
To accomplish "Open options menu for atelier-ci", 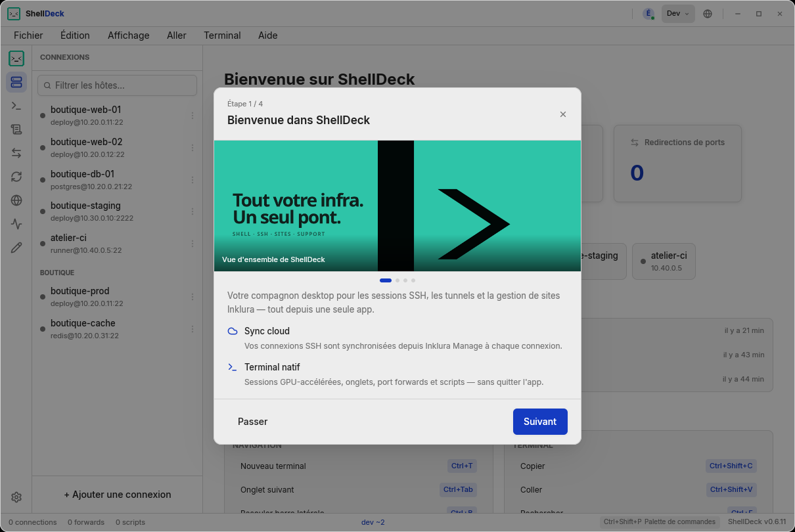I will pos(193,244).
